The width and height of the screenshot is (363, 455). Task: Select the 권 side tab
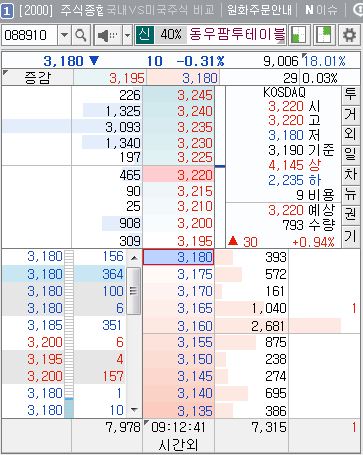350,214
